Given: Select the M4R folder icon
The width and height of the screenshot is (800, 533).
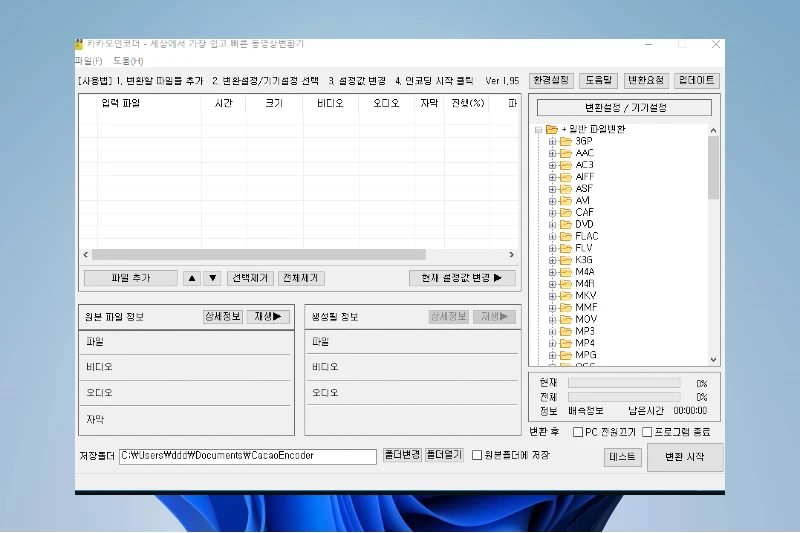Looking at the screenshot, I should pyautogui.click(x=565, y=284).
